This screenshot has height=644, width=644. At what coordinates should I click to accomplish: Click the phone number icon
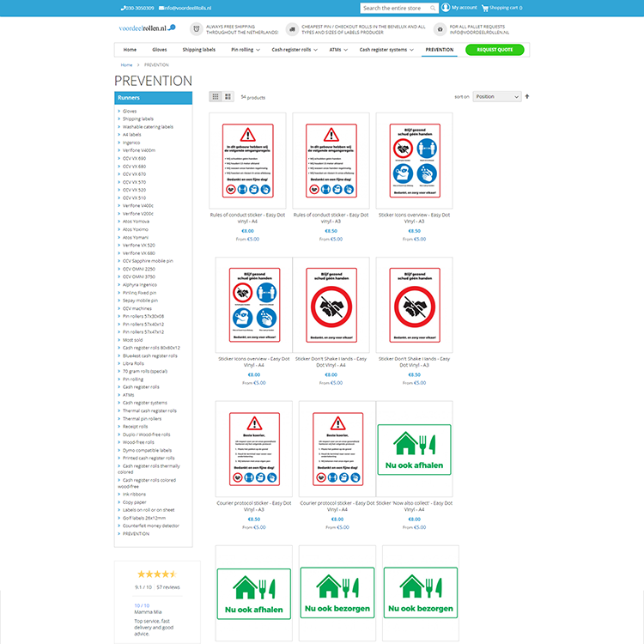pos(122,8)
